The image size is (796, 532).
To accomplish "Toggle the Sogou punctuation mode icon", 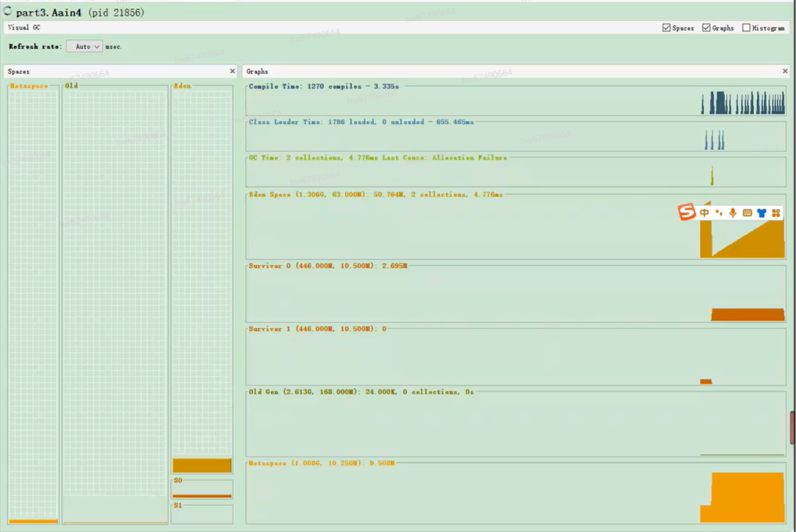I will coord(719,213).
